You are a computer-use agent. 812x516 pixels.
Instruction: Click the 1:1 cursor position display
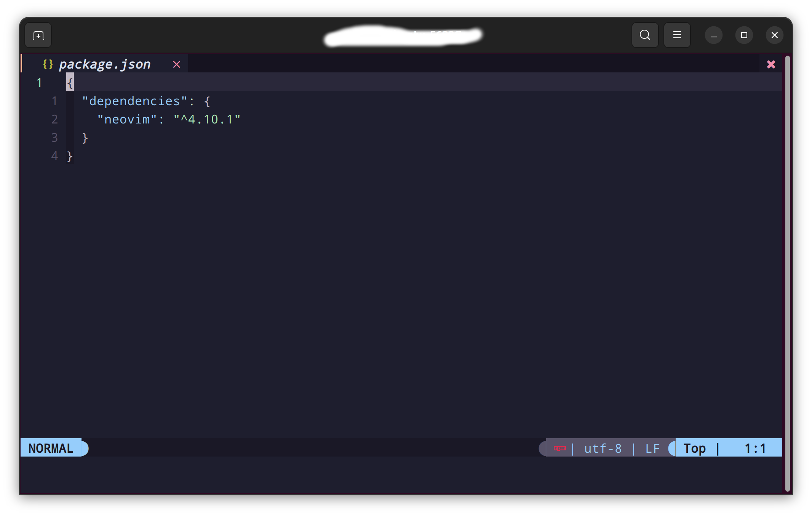754,448
